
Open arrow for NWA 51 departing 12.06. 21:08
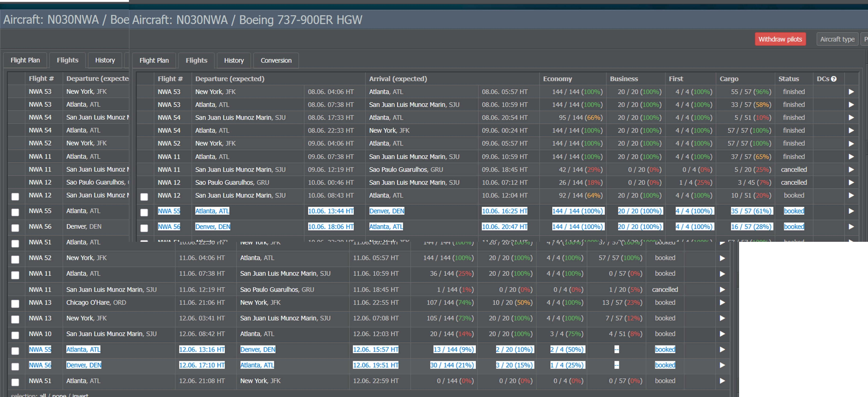click(x=722, y=381)
